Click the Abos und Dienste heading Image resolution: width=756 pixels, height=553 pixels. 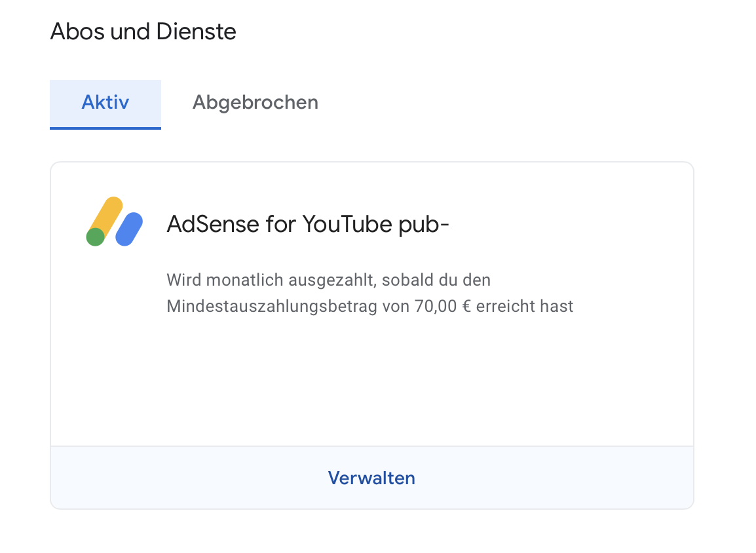pos(143,31)
